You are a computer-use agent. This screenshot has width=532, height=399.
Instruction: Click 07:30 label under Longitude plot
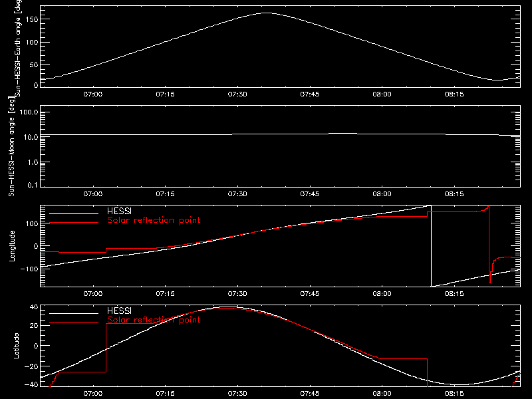click(x=237, y=293)
